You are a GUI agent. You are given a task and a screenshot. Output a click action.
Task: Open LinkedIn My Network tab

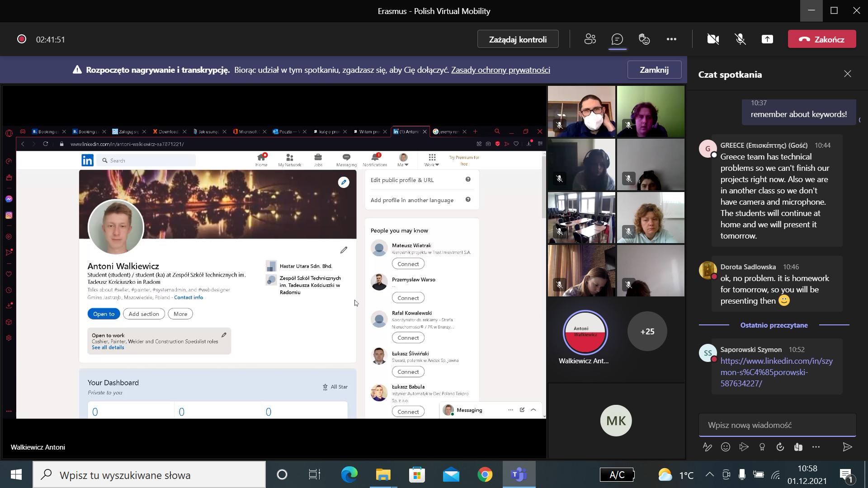290,160
